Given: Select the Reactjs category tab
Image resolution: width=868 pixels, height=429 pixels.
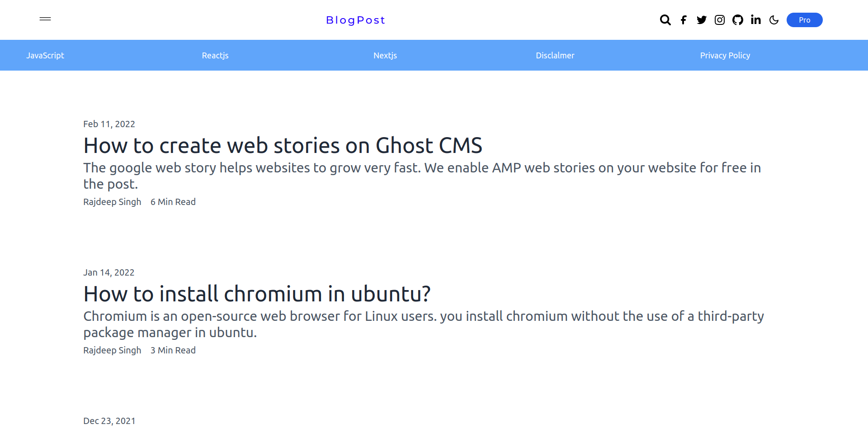Looking at the screenshot, I should point(215,55).
